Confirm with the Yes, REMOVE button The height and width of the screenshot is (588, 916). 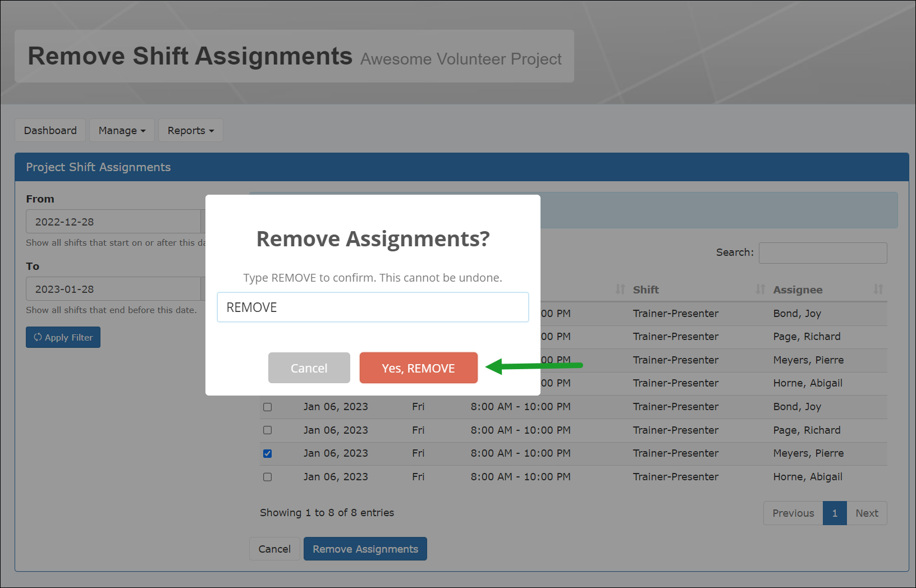pos(418,368)
